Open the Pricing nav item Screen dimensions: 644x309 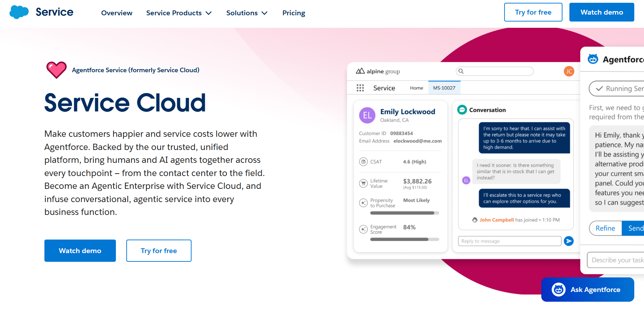(294, 13)
